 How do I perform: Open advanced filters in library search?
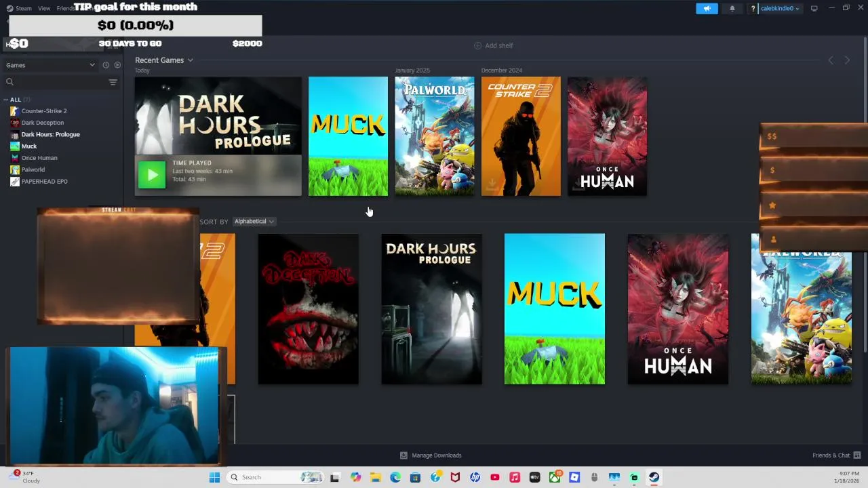[113, 82]
